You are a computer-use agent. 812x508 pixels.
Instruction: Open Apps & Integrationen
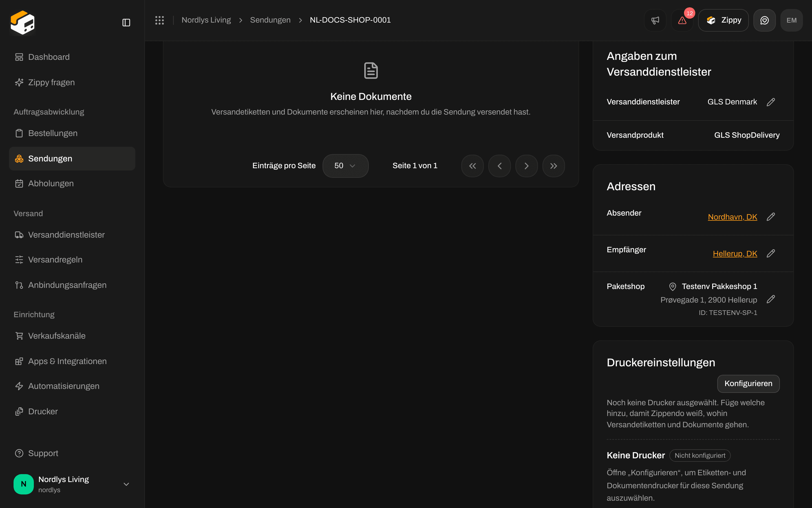[x=72, y=361]
